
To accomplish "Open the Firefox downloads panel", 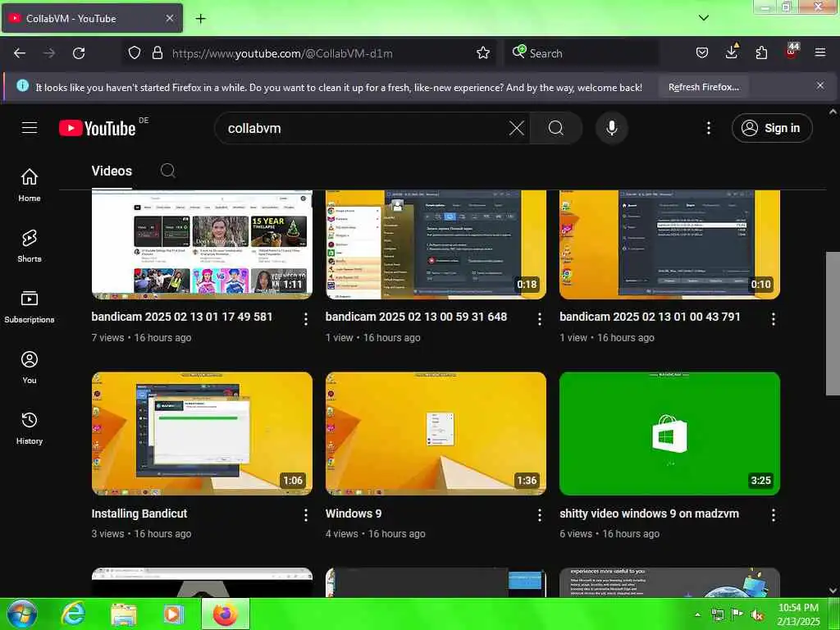I will point(731,52).
